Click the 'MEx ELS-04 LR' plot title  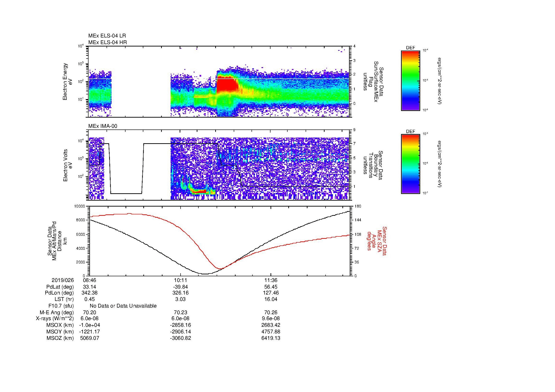click(107, 36)
